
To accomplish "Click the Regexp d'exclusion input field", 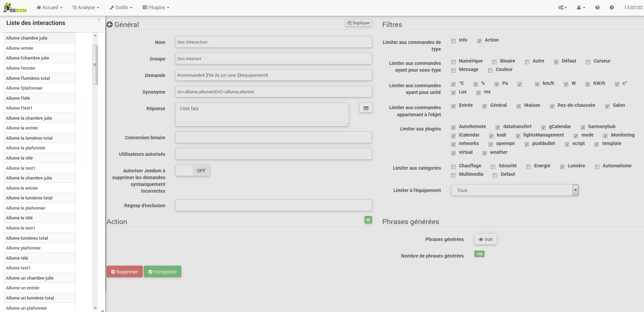I will 273,206.
